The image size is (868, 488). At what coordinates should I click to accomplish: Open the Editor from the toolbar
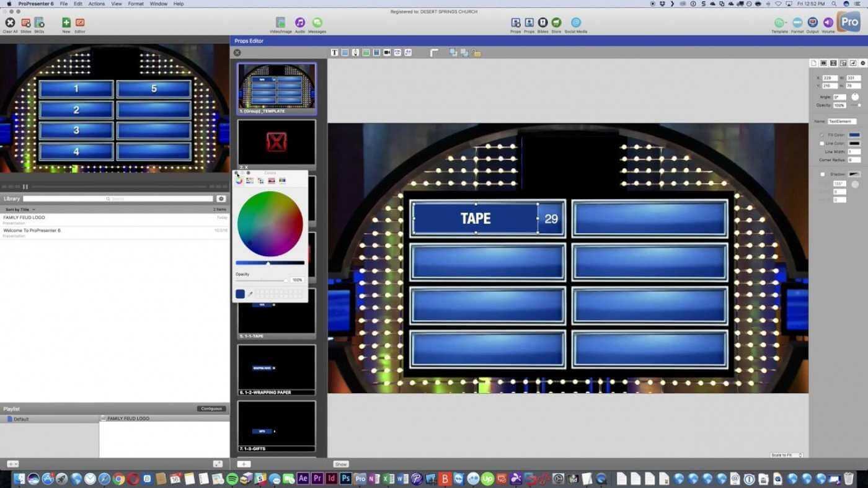[x=80, y=23]
